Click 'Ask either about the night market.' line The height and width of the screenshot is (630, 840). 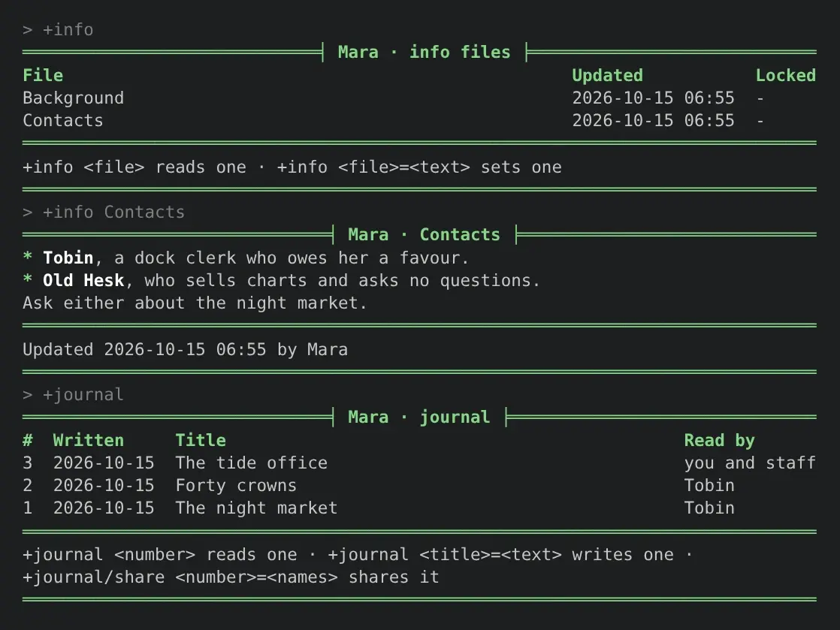[195, 303]
